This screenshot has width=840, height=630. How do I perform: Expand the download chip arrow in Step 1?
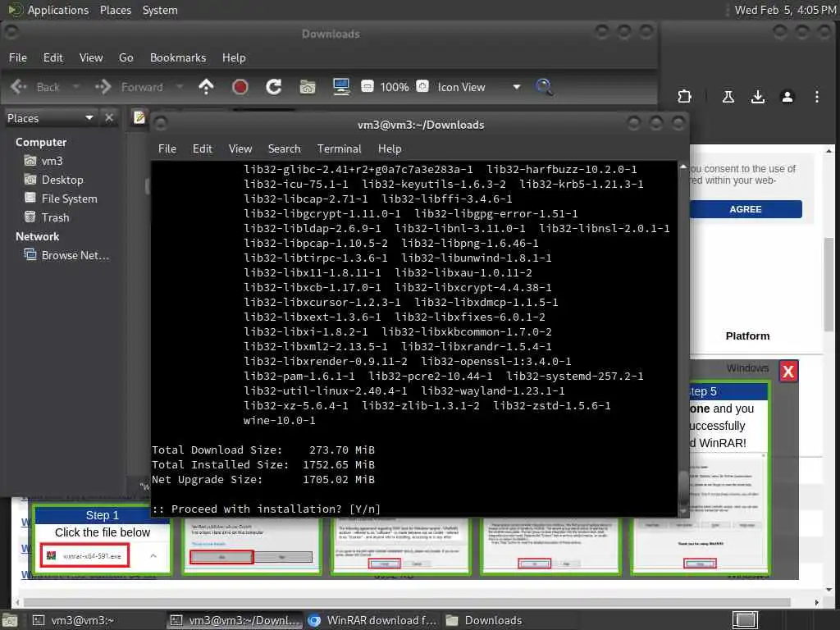coord(153,556)
